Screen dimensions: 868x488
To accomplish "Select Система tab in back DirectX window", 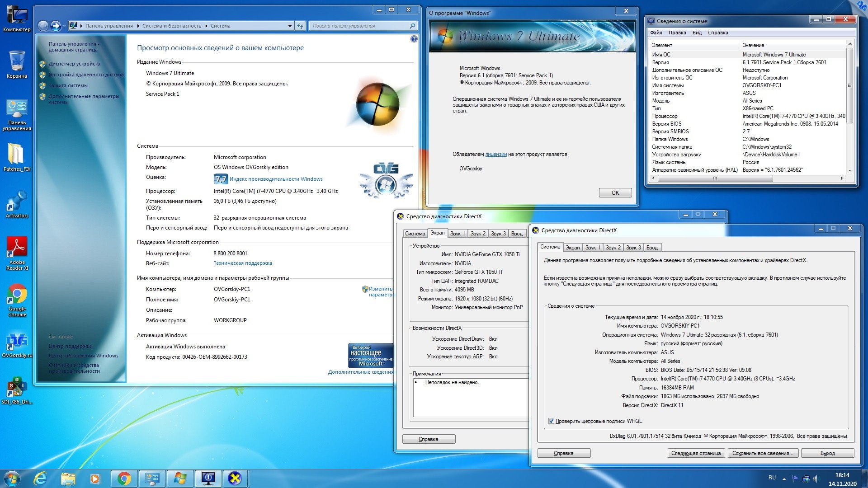I will (415, 234).
